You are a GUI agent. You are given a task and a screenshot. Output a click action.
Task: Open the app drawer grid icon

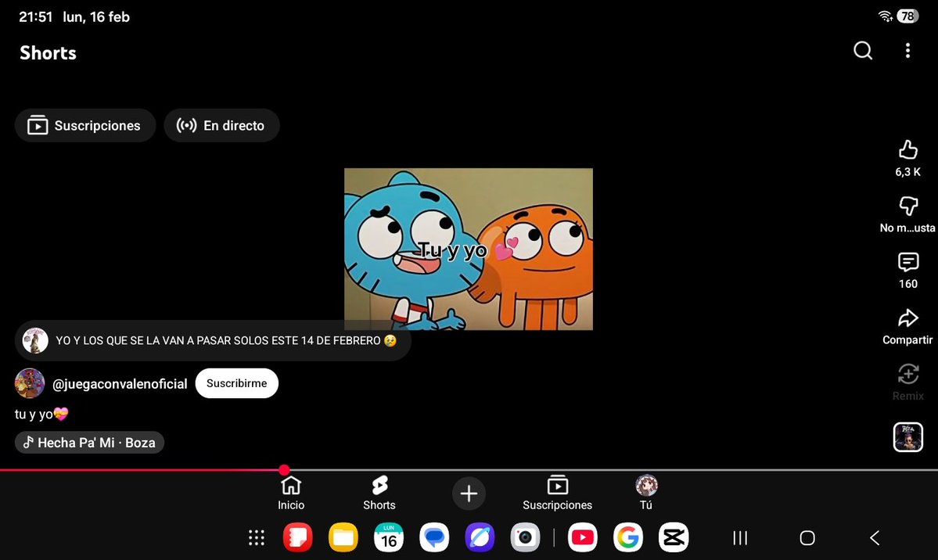click(257, 538)
